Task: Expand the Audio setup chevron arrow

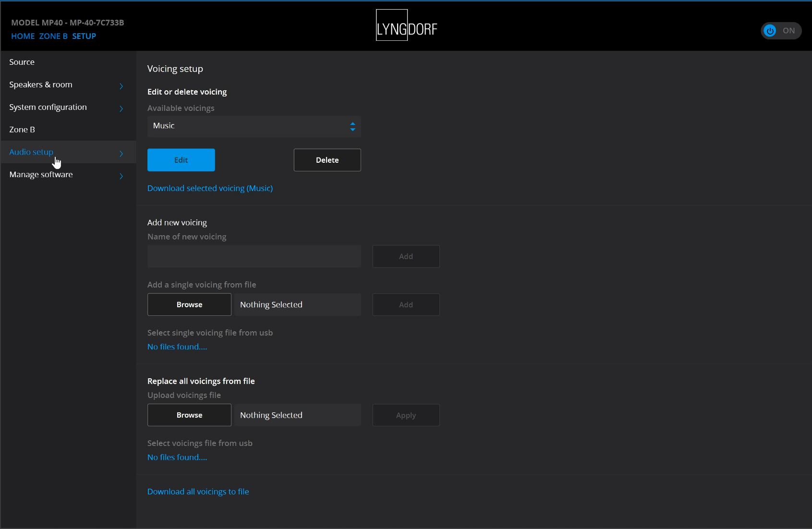Action: tap(121, 154)
